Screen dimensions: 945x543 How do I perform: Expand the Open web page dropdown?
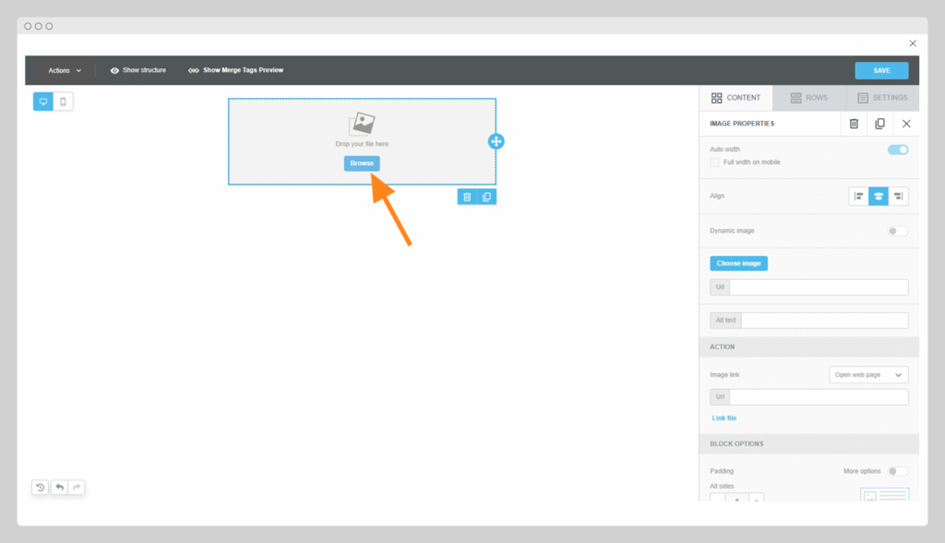pyautogui.click(x=868, y=375)
